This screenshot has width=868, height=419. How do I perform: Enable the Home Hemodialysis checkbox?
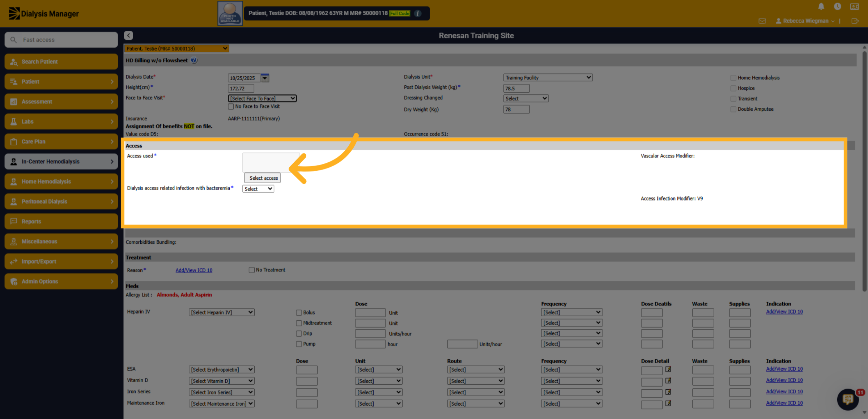click(x=733, y=78)
